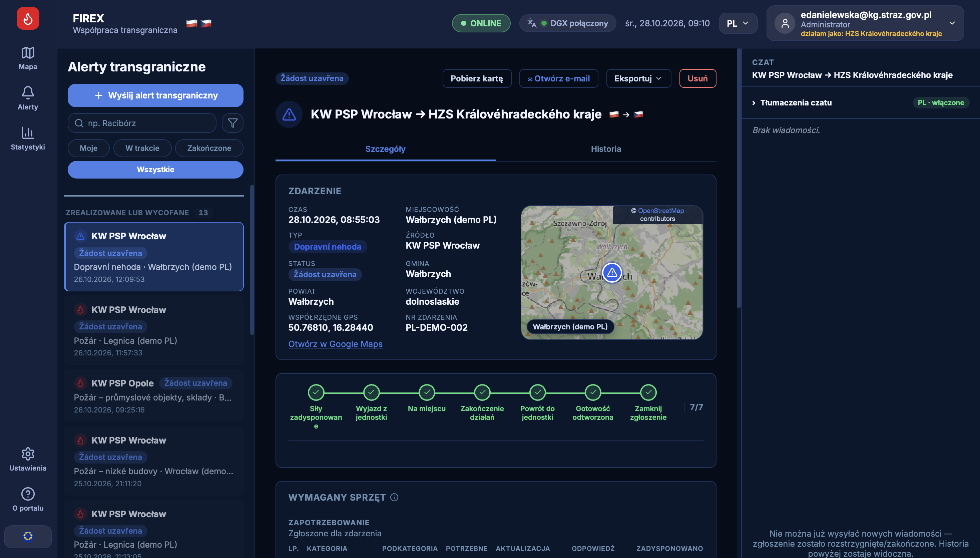The width and height of the screenshot is (980, 558).
Task: Click the ONLINE status badge
Action: coord(481,23)
